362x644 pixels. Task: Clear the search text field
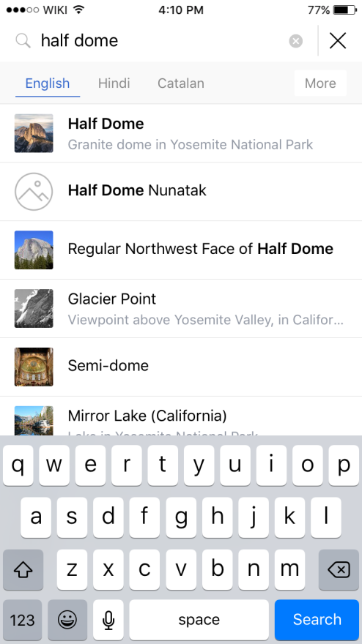coord(295,41)
